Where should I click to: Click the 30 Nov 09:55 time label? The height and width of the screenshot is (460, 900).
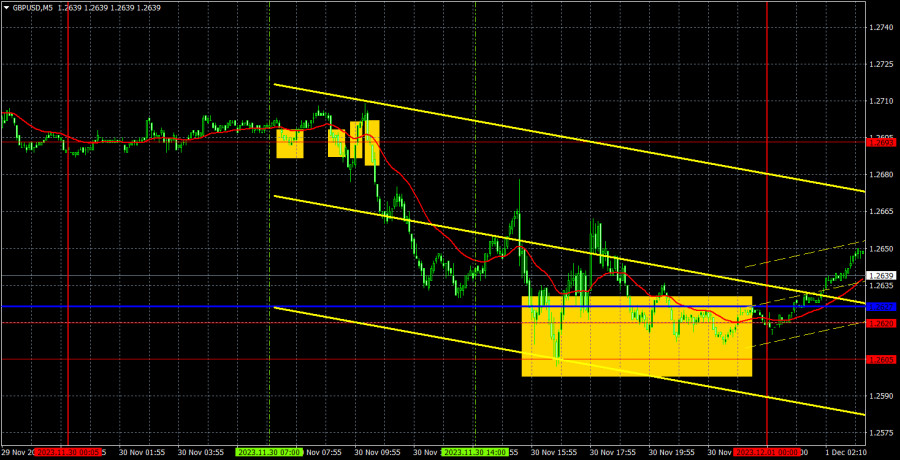(x=376, y=453)
